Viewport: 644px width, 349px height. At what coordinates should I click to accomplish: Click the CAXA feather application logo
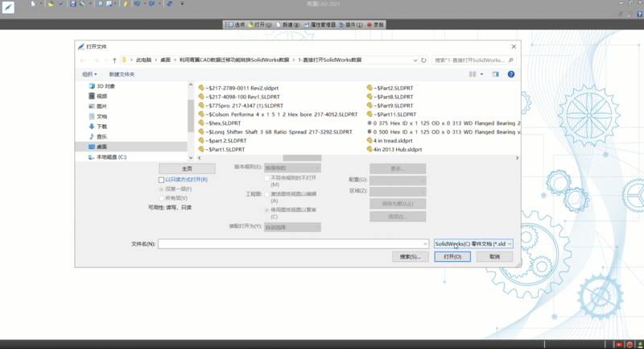pyautogui.click(x=8, y=7)
